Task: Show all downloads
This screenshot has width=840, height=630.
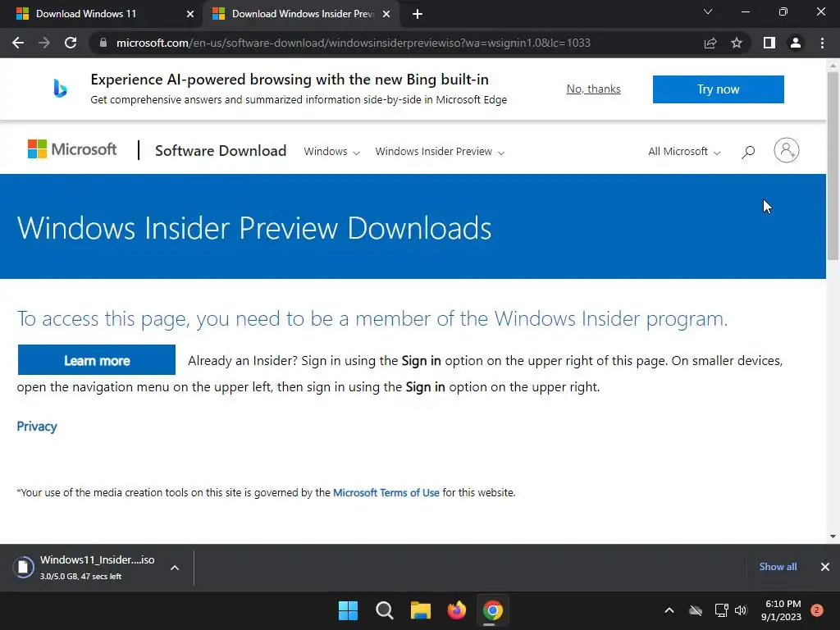Action: (778, 567)
